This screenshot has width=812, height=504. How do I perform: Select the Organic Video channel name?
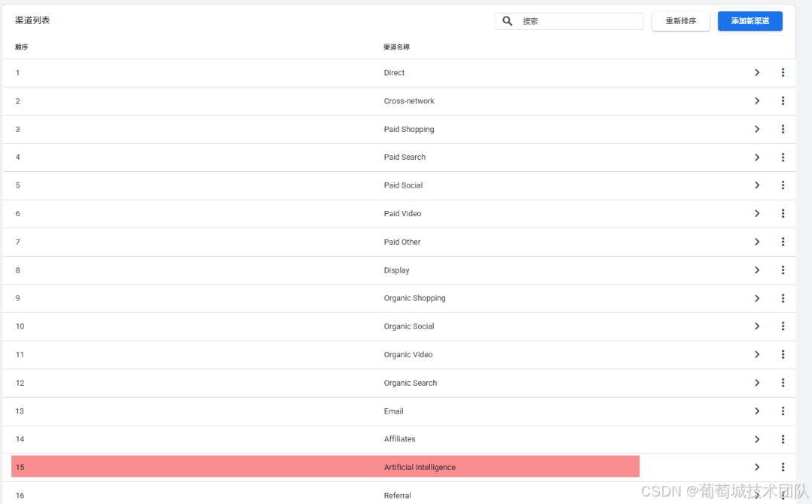[x=408, y=355]
